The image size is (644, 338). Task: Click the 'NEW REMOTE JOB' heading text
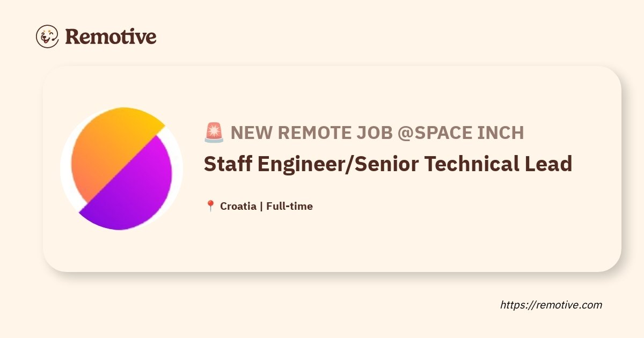point(312,133)
